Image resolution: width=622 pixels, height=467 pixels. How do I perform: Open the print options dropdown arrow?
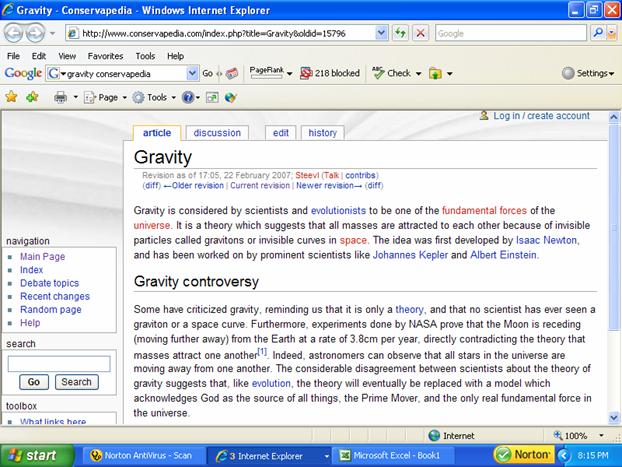pyautogui.click(x=75, y=97)
